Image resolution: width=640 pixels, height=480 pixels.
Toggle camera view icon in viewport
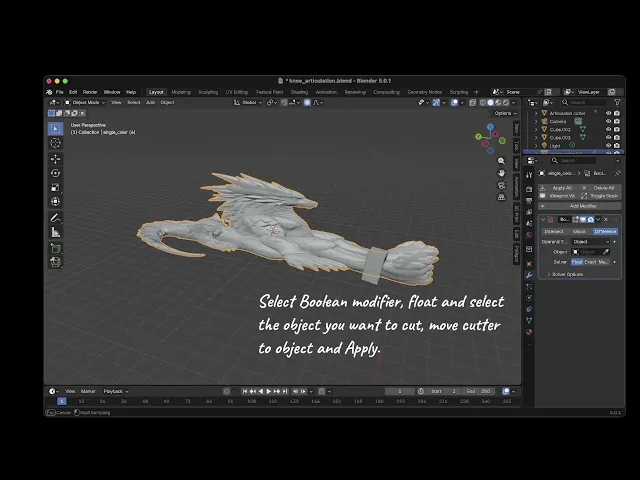[x=501, y=185]
